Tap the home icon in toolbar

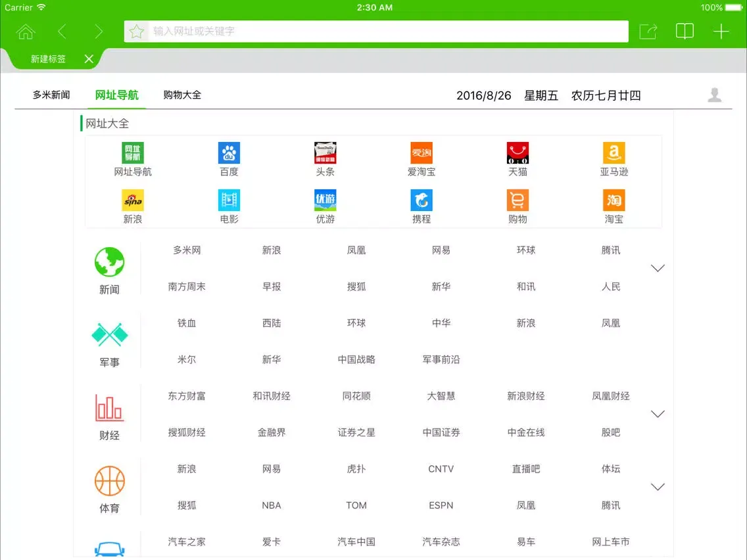click(x=25, y=32)
